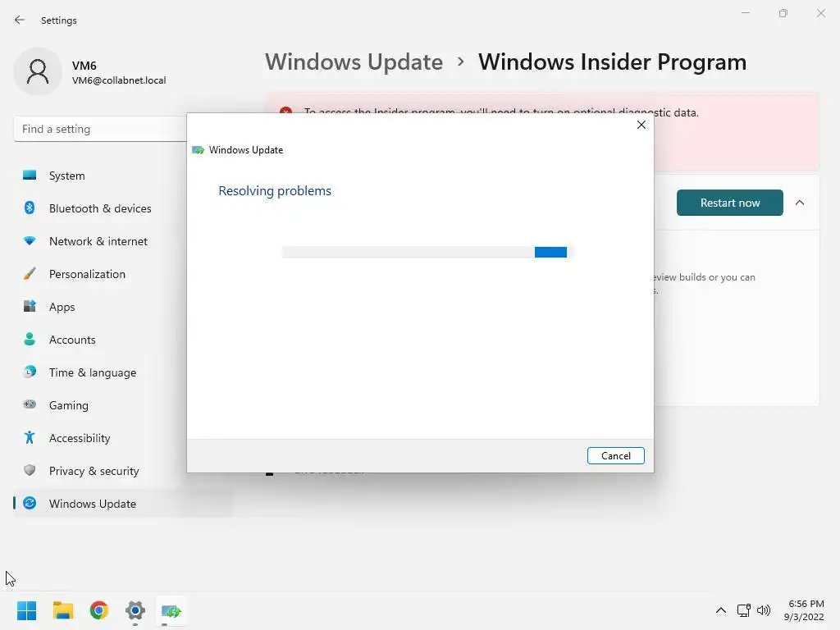Click the Bluetooth icon in sidebar
The width and height of the screenshot is (840, 630).
point(30,208)
